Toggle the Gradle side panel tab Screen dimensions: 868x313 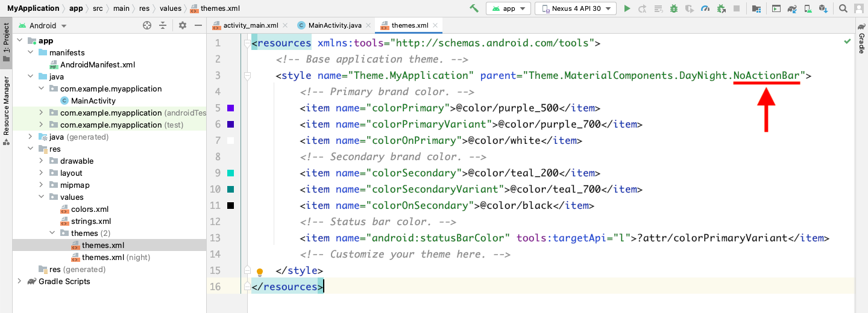coord(862,39)
